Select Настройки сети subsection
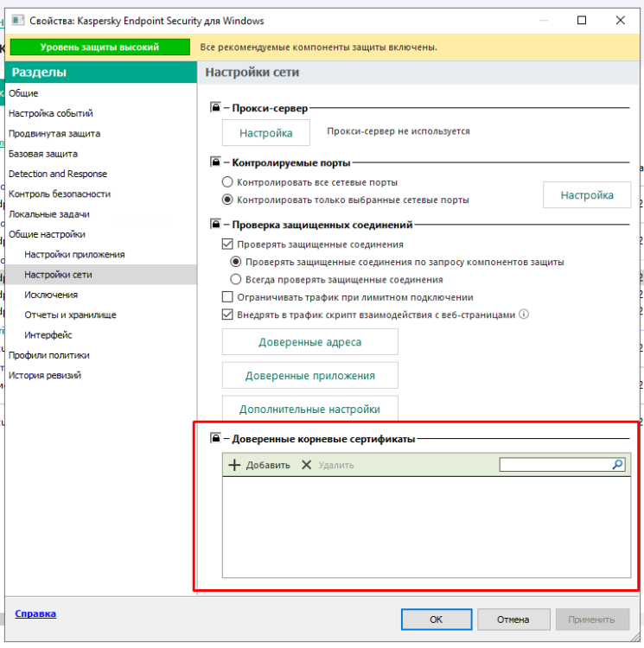This screenshot has width=644, height=648. click(x=100, y=275)
